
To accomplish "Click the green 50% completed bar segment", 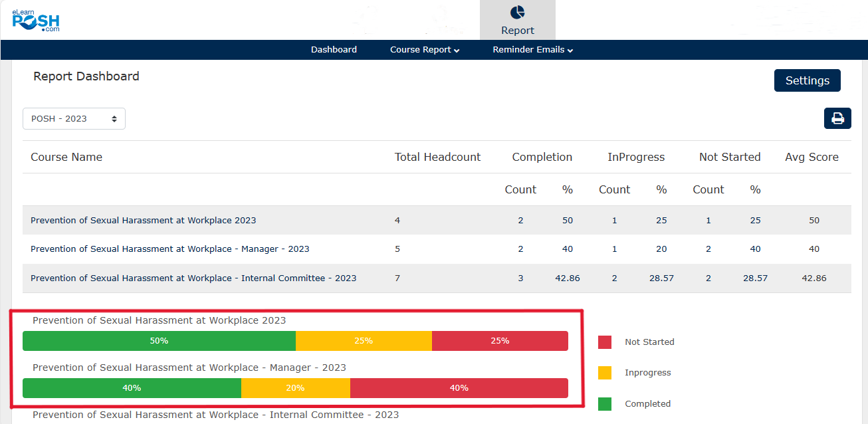I will click(159, 341).
